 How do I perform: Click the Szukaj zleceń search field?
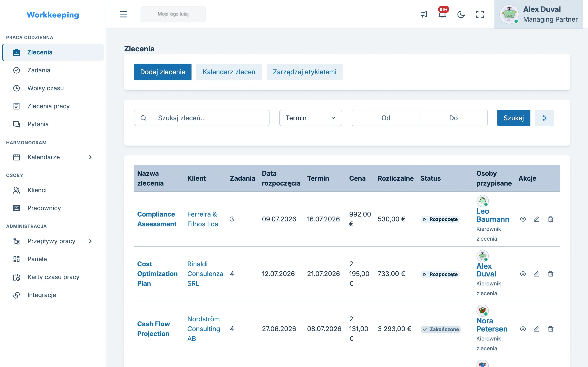coord(202,118)
